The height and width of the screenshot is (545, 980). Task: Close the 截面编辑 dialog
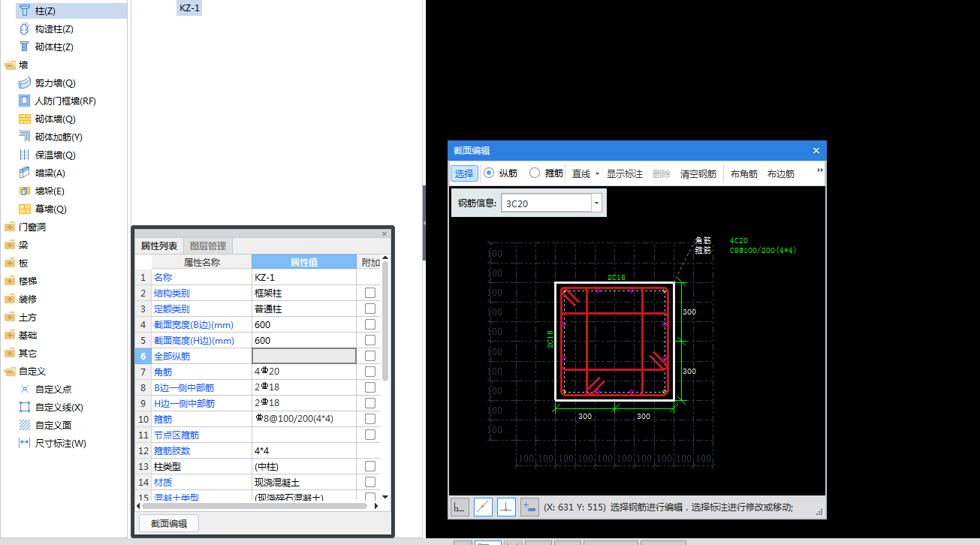pyautogui.click(x=816, y=150)
